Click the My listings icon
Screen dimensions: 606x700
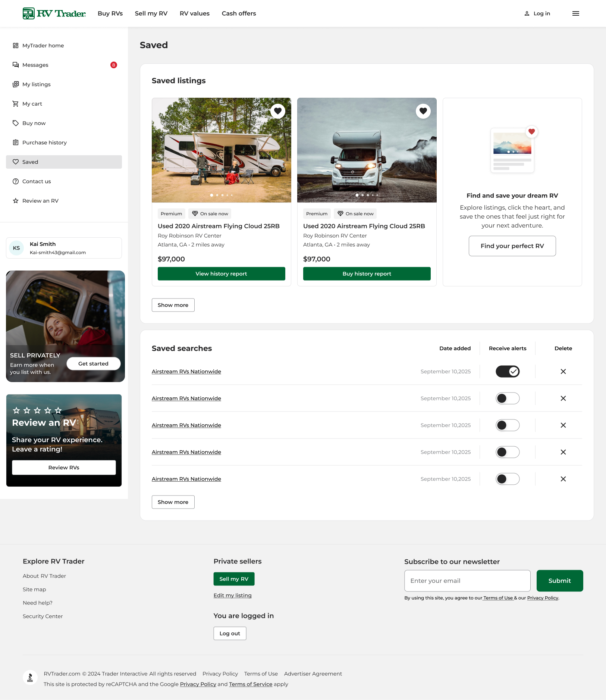(16, 84)
